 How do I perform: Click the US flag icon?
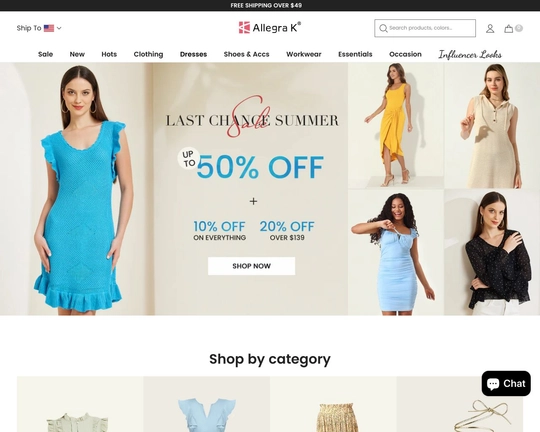point(49,28)
